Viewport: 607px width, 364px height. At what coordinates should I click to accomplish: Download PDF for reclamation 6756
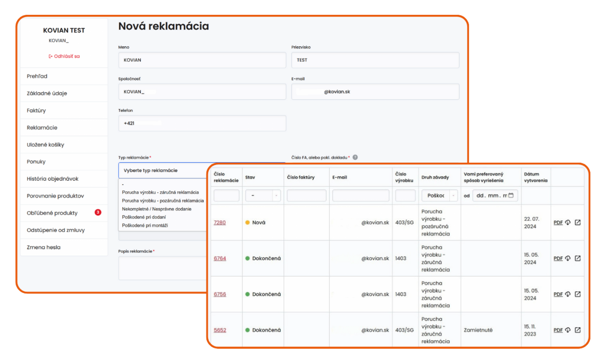click(x=558, y=294)
